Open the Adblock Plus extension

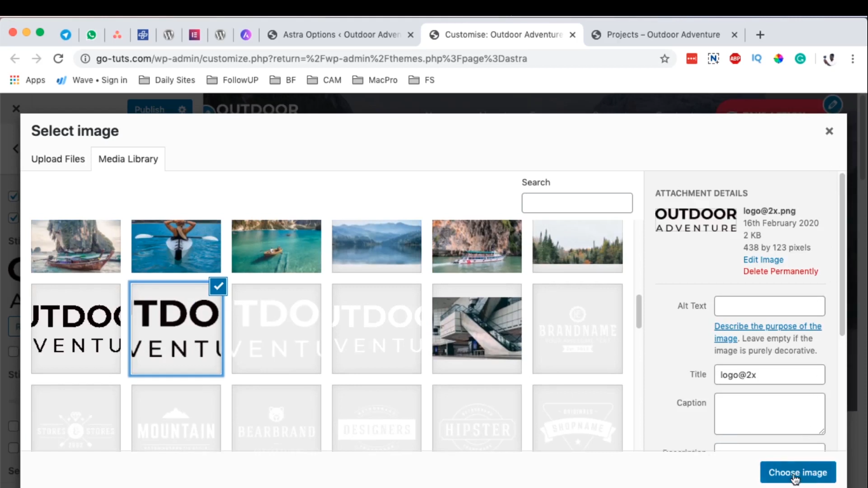pyautogui.click(x=735, y=58)
